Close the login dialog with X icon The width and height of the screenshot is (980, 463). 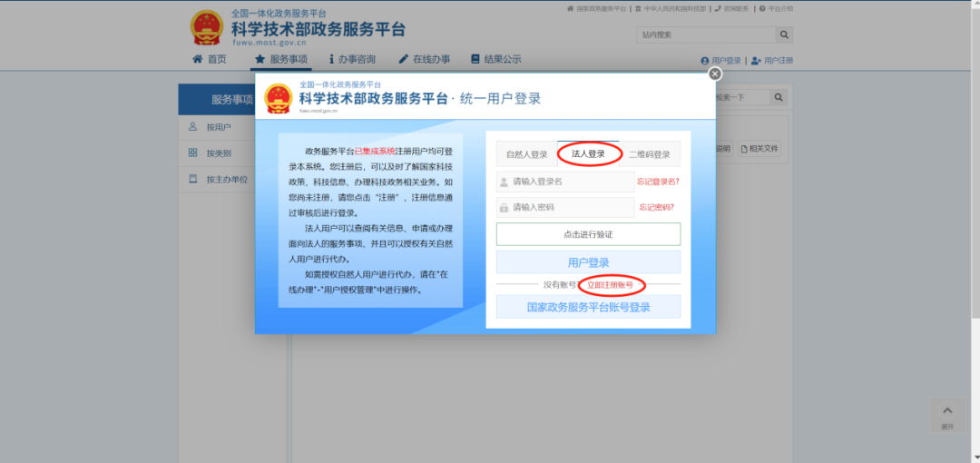pos(715,74)
